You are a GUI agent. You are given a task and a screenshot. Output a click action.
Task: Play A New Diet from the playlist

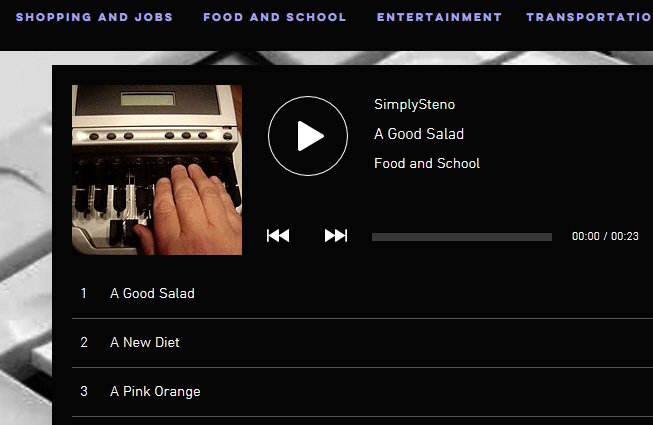pos(362,343)
